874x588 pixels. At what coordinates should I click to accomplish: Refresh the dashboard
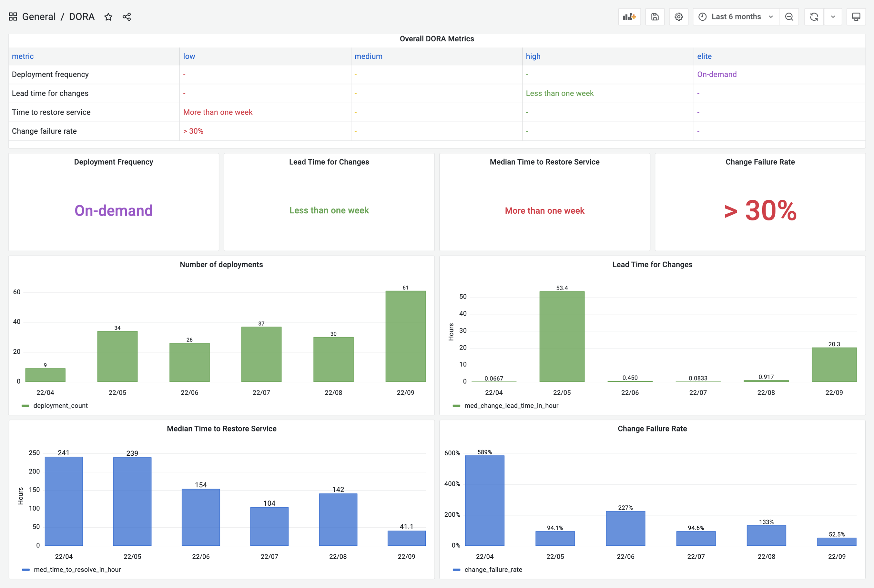[x=814, y=16]
